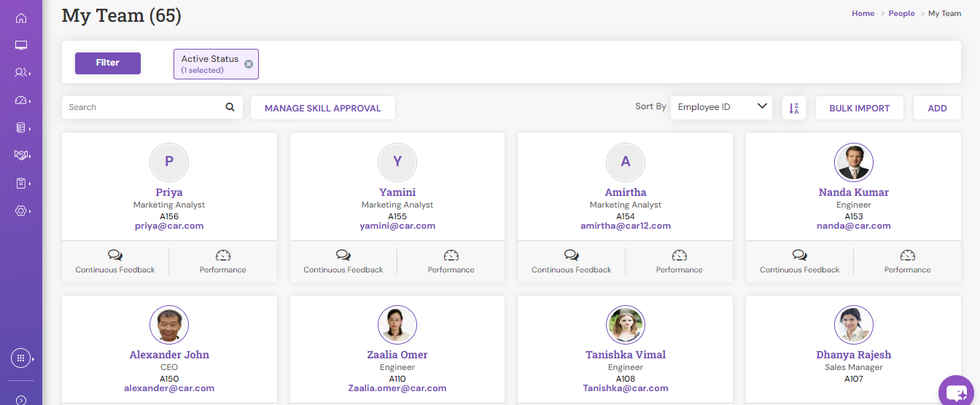Expand the sidebar with the arrow icon

coord(21,399)
